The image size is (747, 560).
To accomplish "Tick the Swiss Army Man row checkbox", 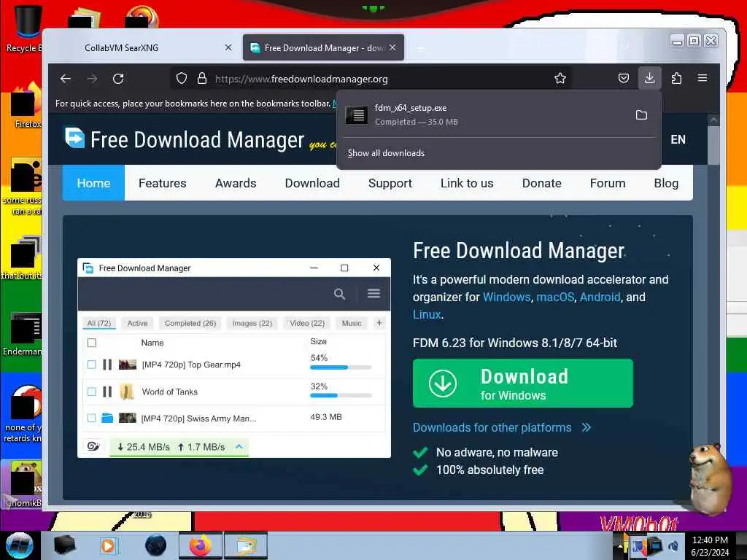I will 91,418.
